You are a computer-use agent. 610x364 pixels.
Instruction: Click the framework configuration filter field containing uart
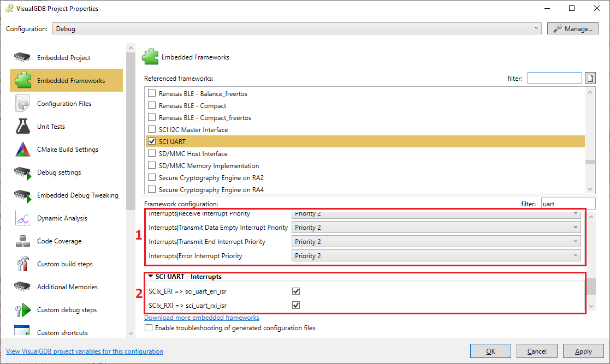click(x=568, y=204)
